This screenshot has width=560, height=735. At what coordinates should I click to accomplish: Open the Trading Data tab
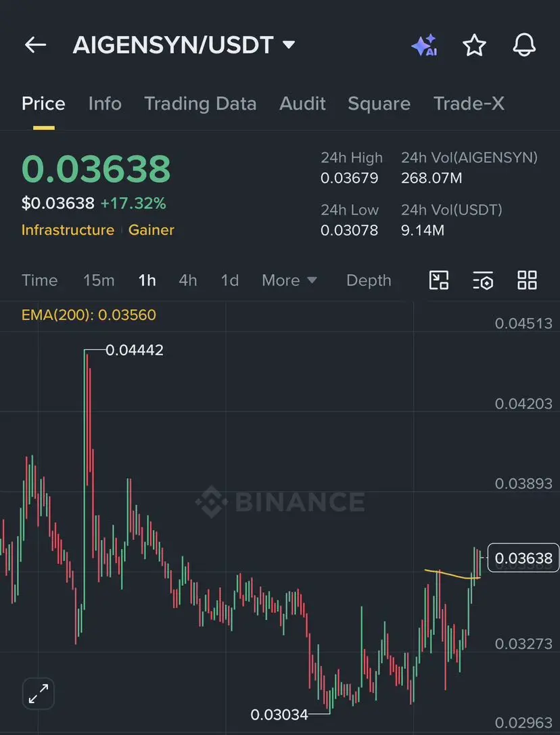click(x=200, y=104)
